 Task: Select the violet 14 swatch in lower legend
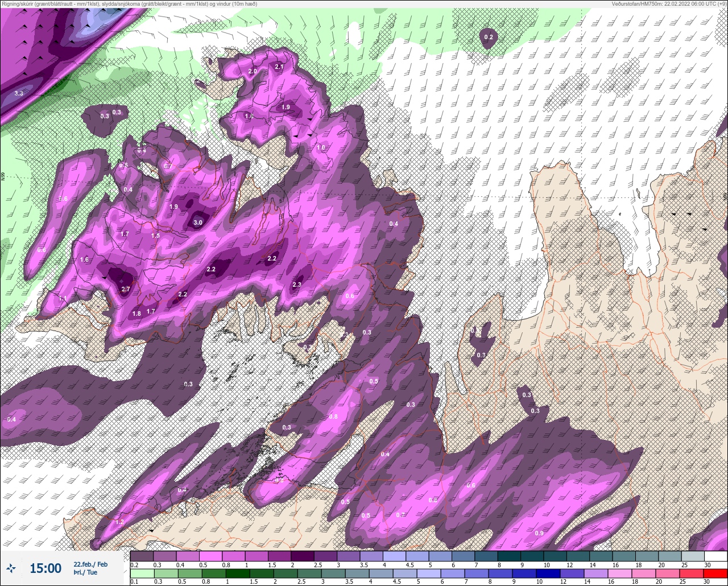tap(595, 573)
